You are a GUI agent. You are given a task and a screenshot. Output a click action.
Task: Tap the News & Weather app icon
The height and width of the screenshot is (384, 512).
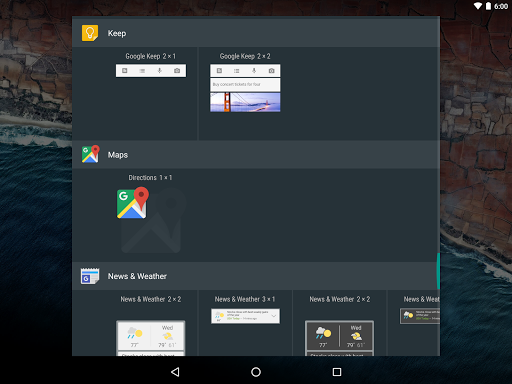(x=90, y=276)
